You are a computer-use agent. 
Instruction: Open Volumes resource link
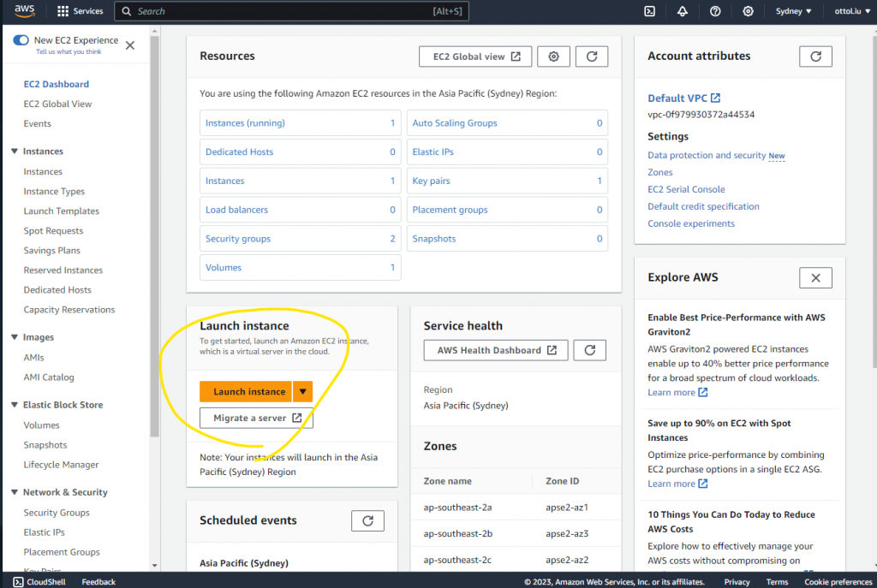(x=224, y=268)
